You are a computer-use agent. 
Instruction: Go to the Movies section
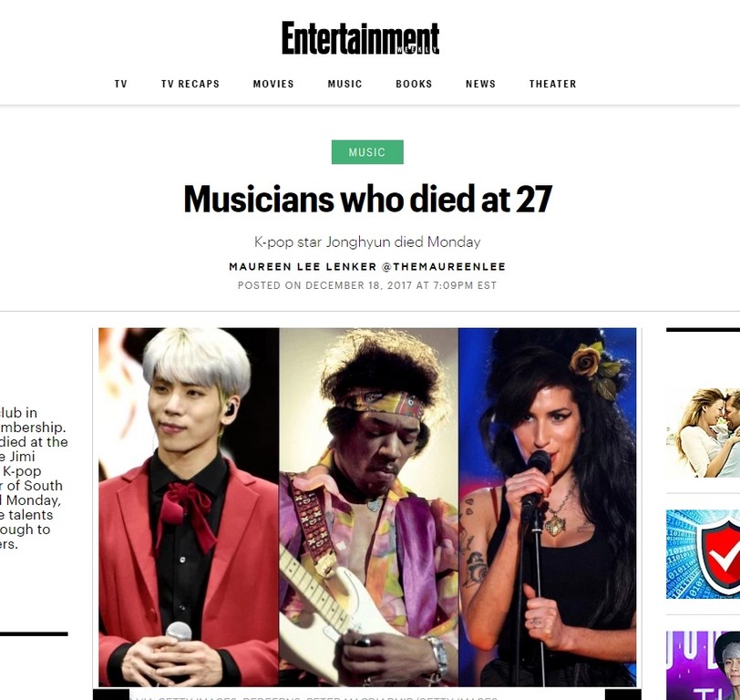click(x=273, y=84)
